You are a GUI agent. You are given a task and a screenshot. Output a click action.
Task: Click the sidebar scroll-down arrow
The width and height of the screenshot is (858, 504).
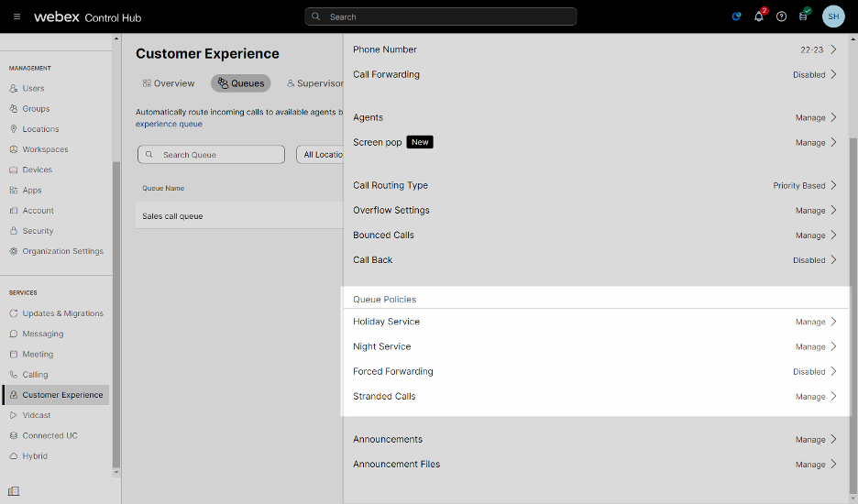tap(116, 472)
